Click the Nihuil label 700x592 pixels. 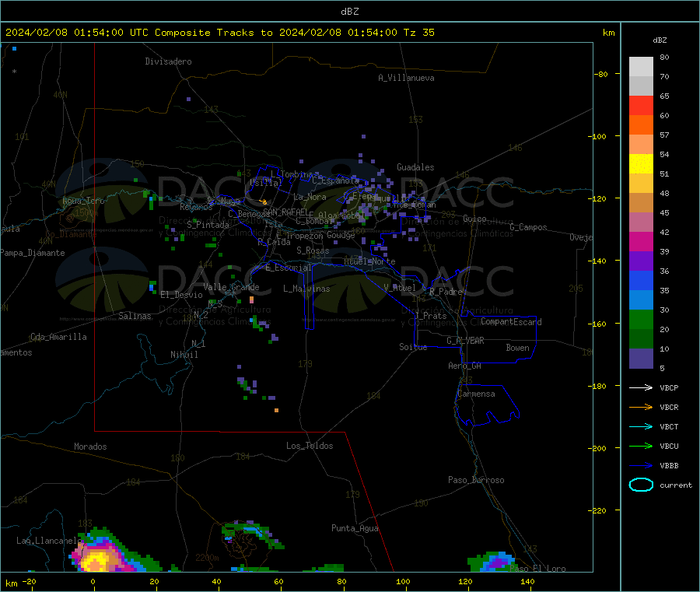184,355
